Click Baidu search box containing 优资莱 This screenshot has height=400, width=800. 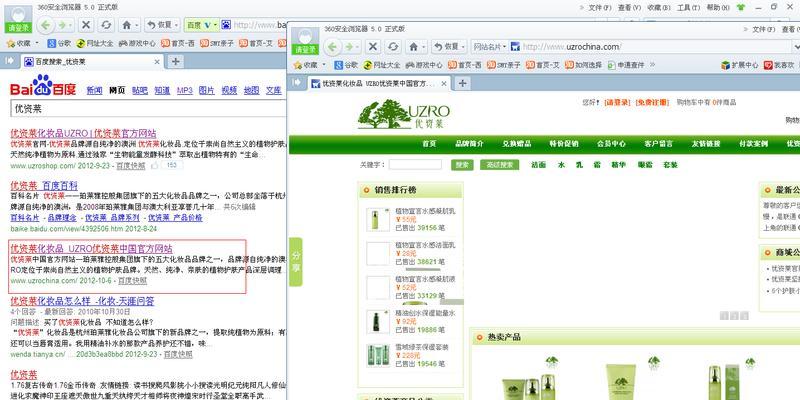pyautogui.click(x=148, y=109)
